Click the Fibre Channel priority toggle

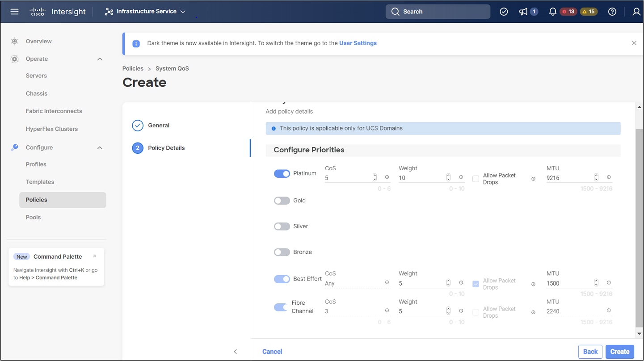click(281, 307)
